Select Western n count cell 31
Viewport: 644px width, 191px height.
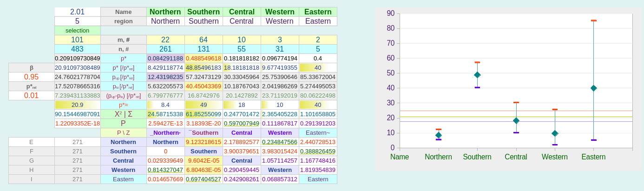coord(280,49)
